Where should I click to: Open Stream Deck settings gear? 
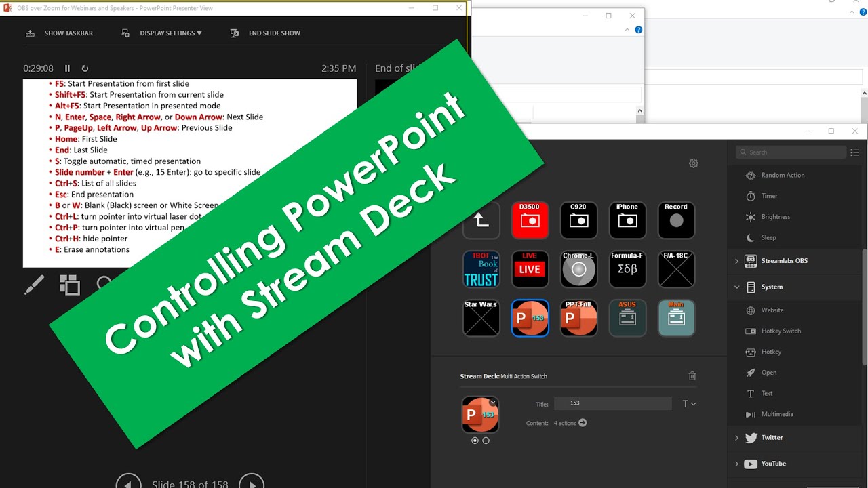[x=693, y=163]
